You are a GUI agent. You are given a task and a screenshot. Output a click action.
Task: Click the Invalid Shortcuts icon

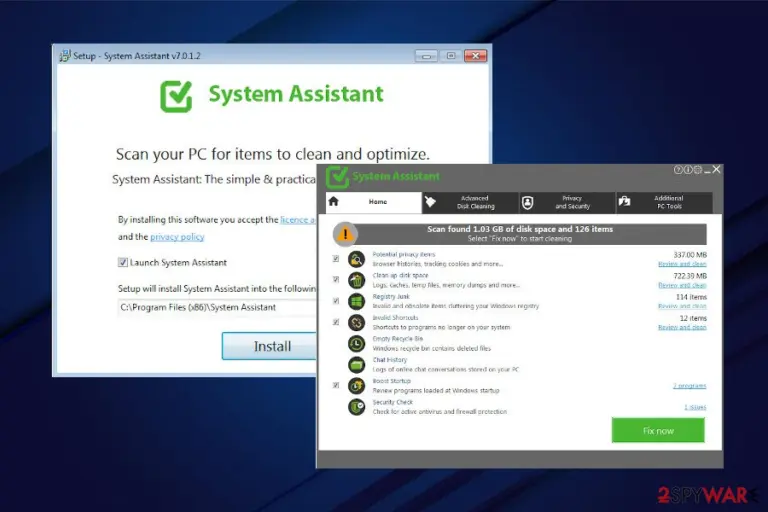[357, 322]
